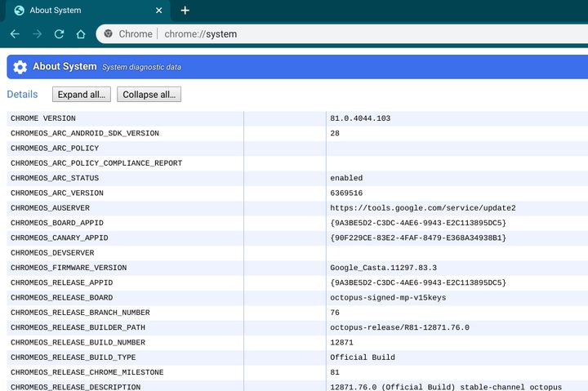Select the CHROMEOS_CANARY_APPID label
Viewport: 588px width, 391px height.
tap(60, 238)
